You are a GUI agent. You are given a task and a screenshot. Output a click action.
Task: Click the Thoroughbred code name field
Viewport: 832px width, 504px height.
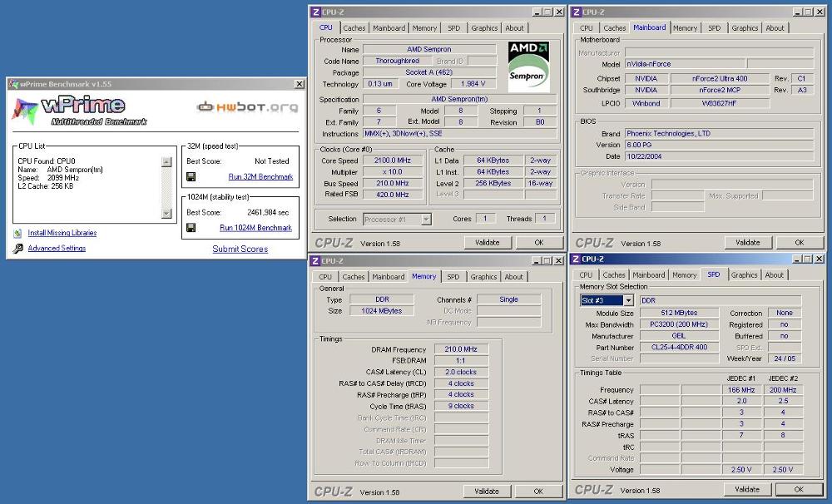[398, 61]
